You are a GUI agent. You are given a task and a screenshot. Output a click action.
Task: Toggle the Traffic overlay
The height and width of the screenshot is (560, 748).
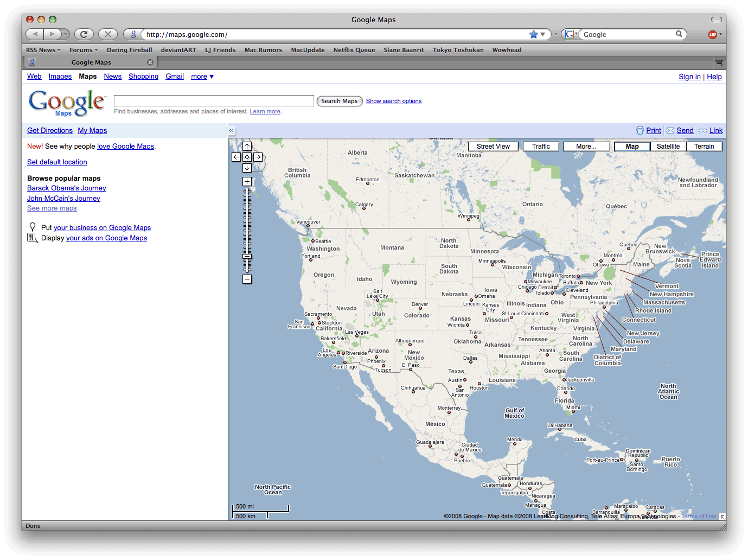(541, 147)
